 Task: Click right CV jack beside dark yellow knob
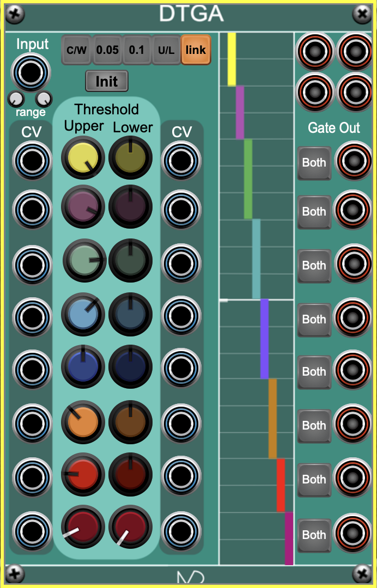[x=181, y=161]
